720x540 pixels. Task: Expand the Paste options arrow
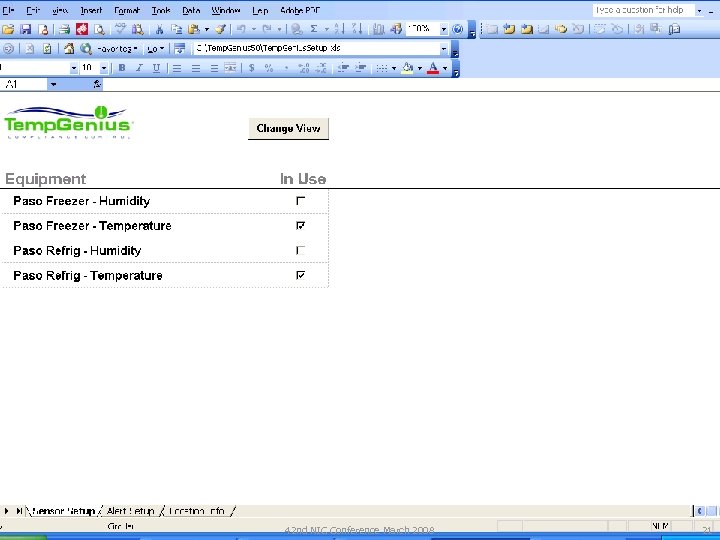pyautogui.click(x=207, y=29)
